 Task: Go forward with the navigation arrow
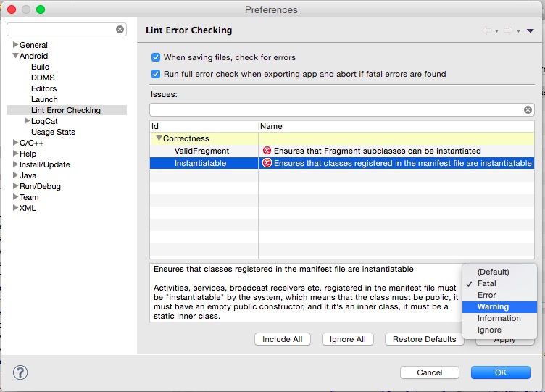pyautogui.click(x=509, y=30)
